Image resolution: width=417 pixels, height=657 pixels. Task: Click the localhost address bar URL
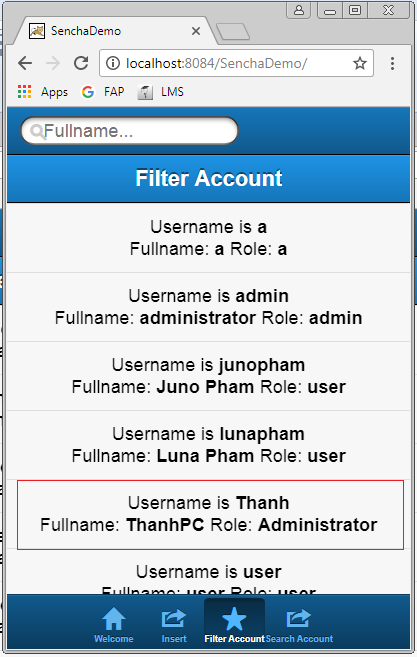tap(216, 63)
